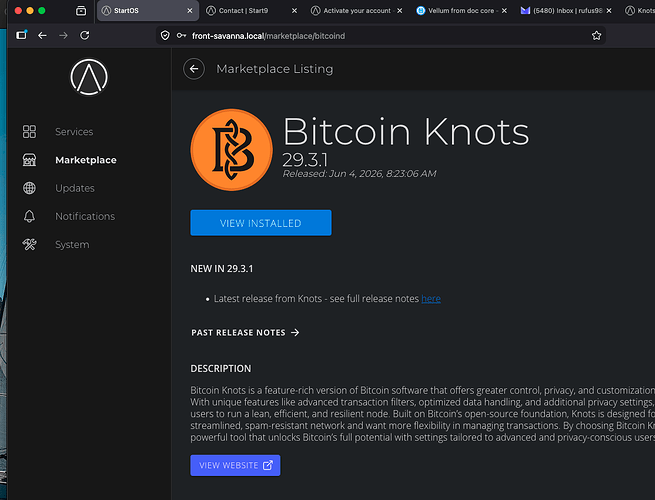The height and width of the screenshot is (500, 655).
Task: Follow the 'here' release notes link
Action: (431, 299)
